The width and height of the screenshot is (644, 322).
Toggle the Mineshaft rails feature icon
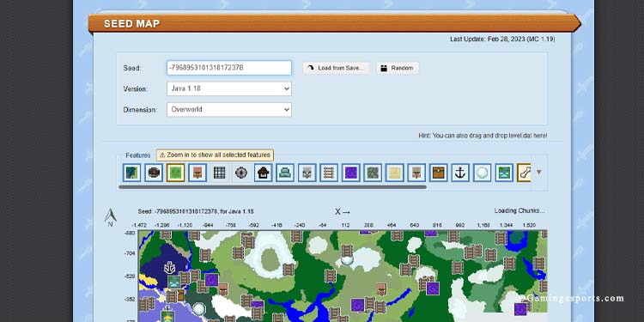329,173
